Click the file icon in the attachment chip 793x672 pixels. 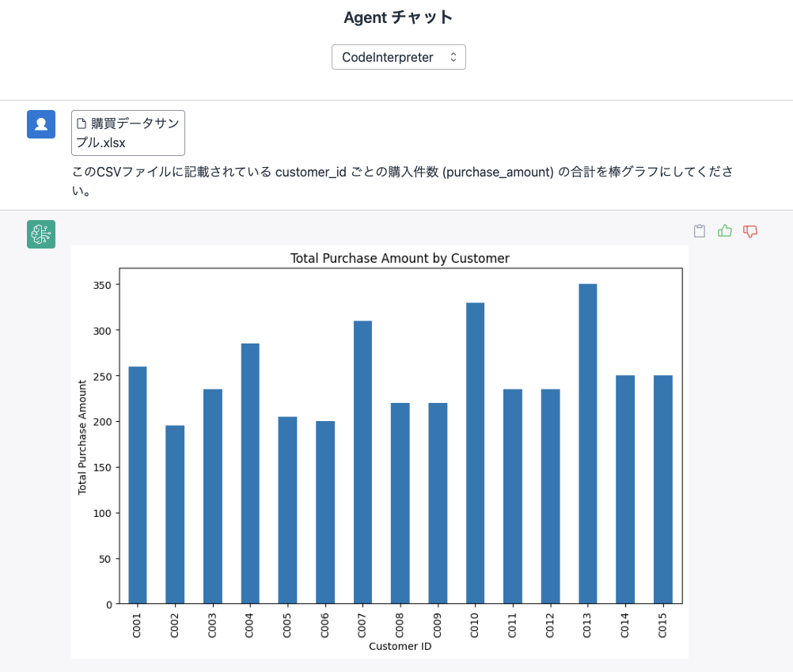(x=82, y=123)
